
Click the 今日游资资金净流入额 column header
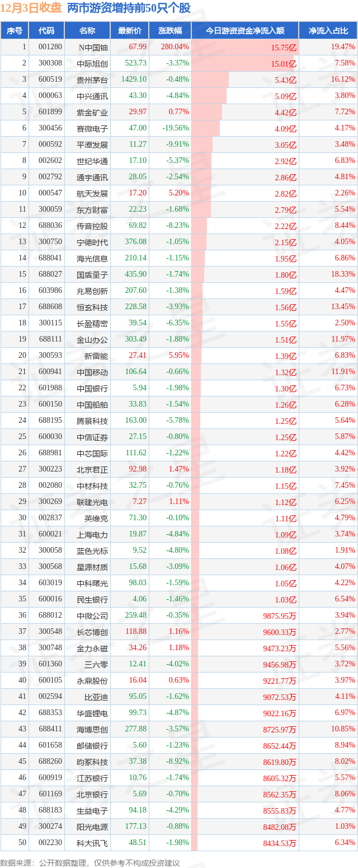(245, 31)
